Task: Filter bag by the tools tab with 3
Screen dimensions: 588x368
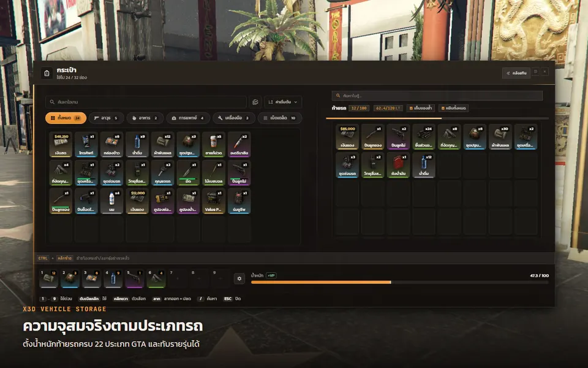Action: (x=233, y=118)
